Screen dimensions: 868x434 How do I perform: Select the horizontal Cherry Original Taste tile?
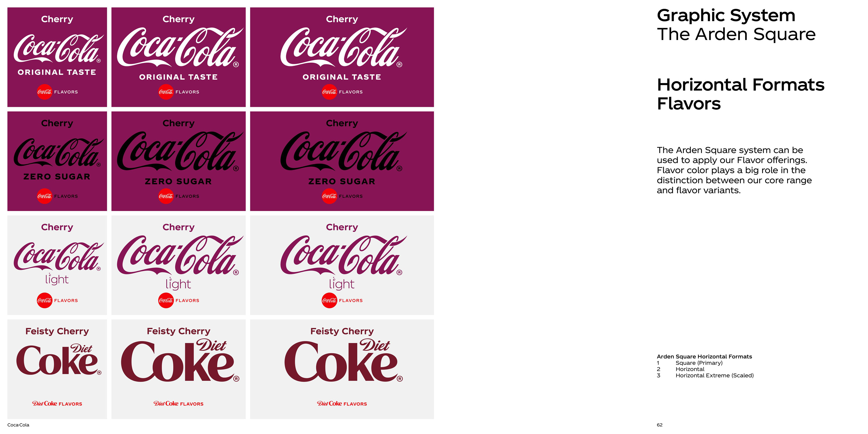(x=178, y=57)
